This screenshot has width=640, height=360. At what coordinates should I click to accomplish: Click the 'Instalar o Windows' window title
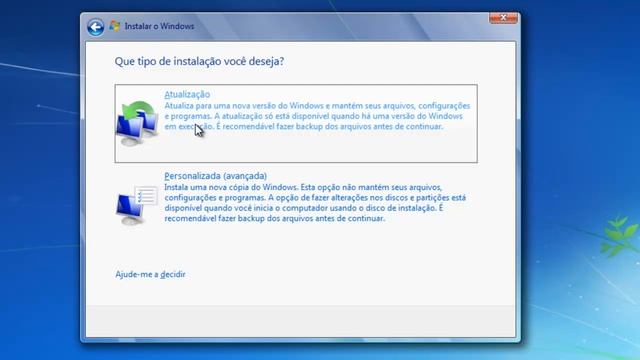[x=159, y=26]
